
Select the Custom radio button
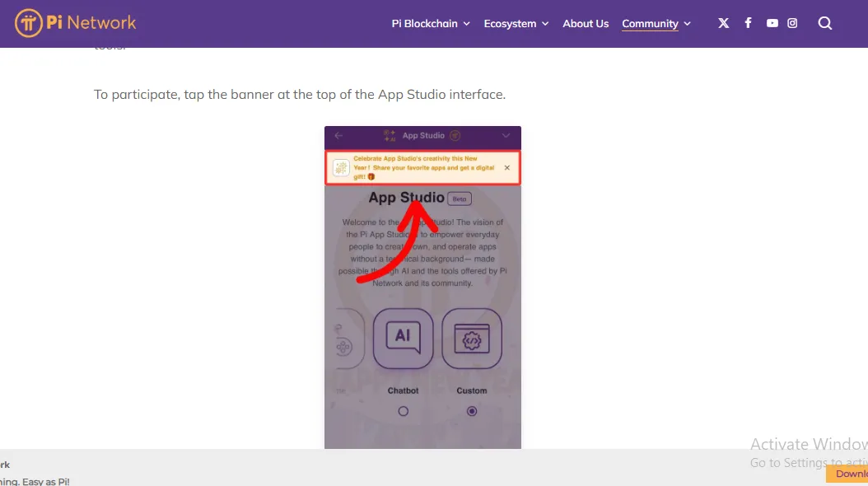pyautogui.click(x=472, y=411)
